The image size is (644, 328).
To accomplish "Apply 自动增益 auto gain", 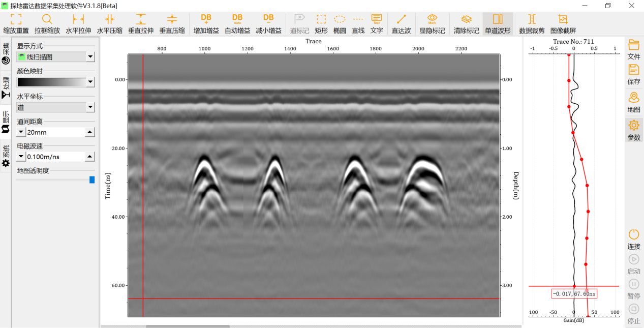I will tap(237, 23).
